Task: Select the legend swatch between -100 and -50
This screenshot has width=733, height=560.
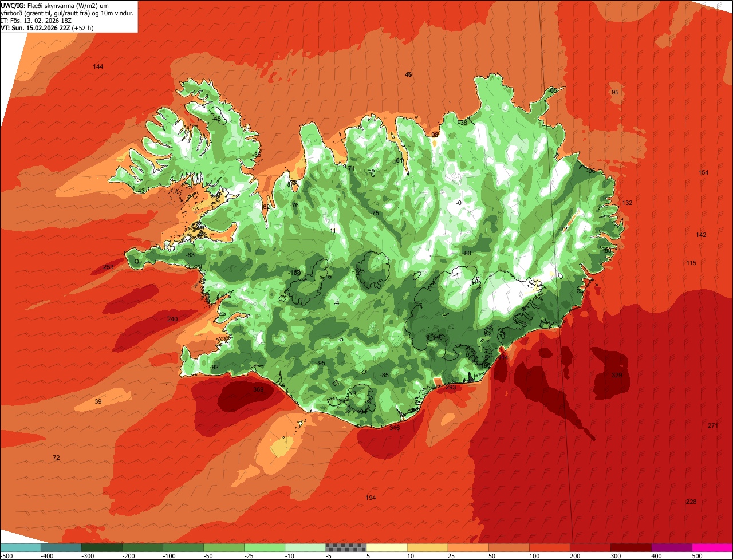Action: pos(183,547)
